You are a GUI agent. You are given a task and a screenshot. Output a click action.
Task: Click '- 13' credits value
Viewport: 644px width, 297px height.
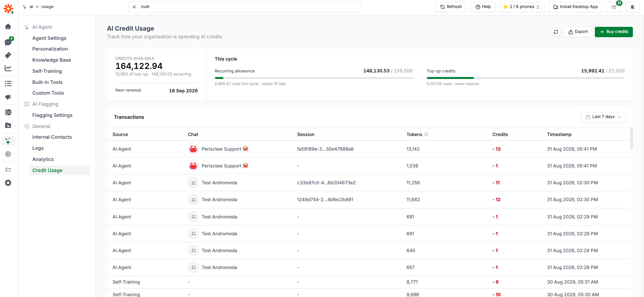coord(497,149)
